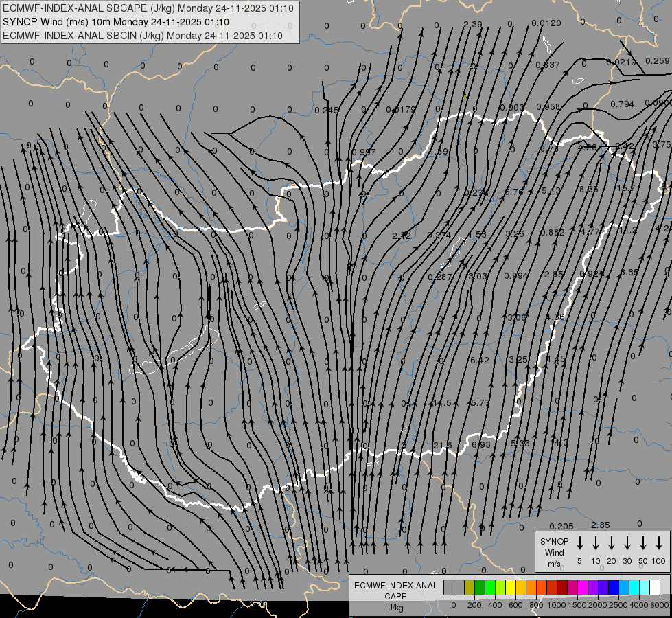Click the map value 2.35
The width and height of the screenshot is (672, 618).
coord(601,525)
